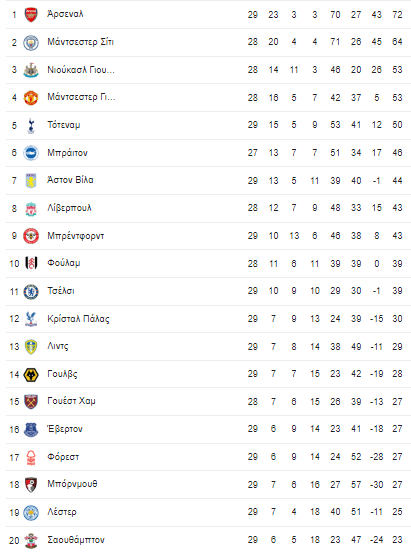
Task: Click the Arsenal club crest icon
Action: coord(31,14)
